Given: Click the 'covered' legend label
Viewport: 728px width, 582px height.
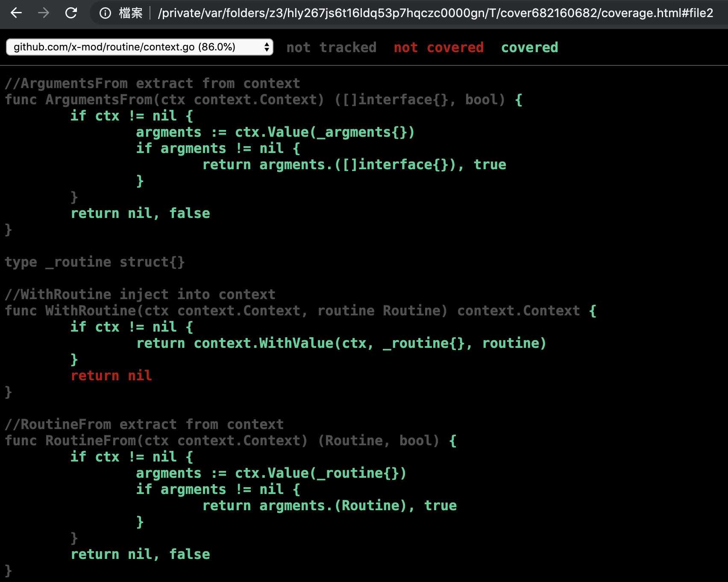Looking at the screenshot, I should pos(529,47).
